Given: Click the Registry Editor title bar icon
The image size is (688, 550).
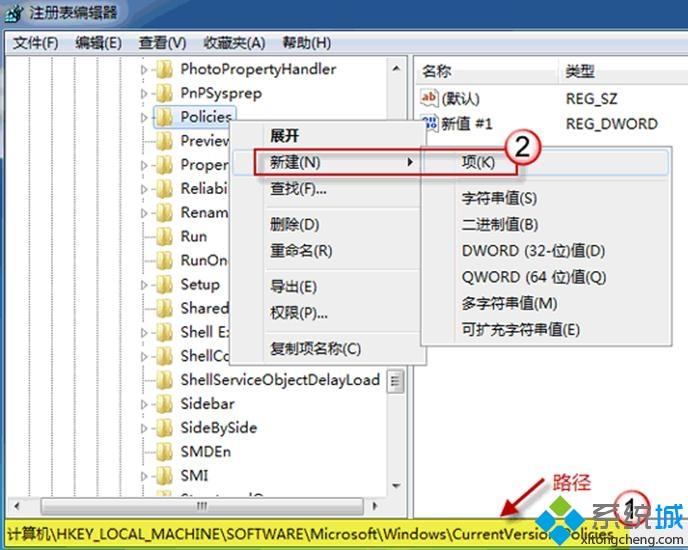Looking at the screenshot, I should pyautogui.click(x=13, y=13).
